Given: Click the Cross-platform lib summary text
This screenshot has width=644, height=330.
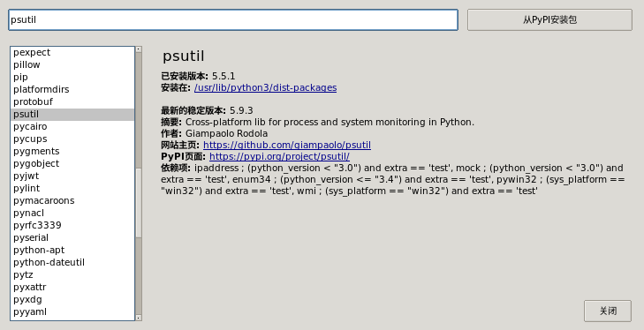Looking at the screenshot, I should pos(330,122).
